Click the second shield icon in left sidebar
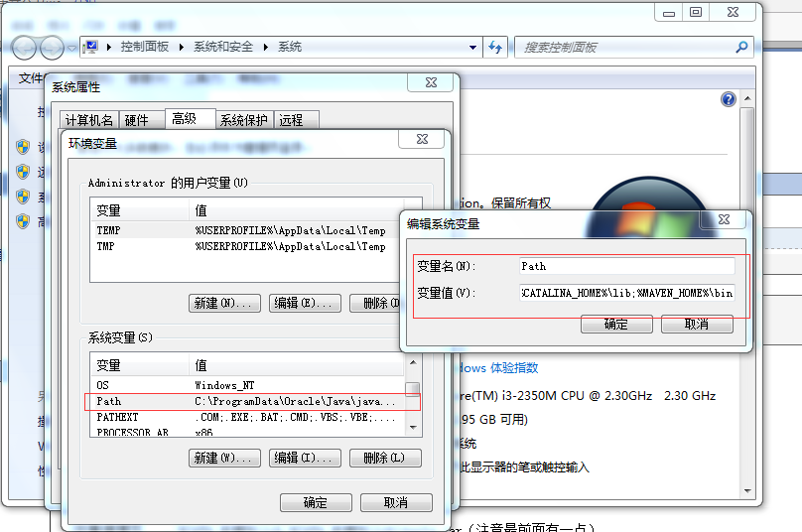This screenshot has width=802, height=532. point(23,172)
